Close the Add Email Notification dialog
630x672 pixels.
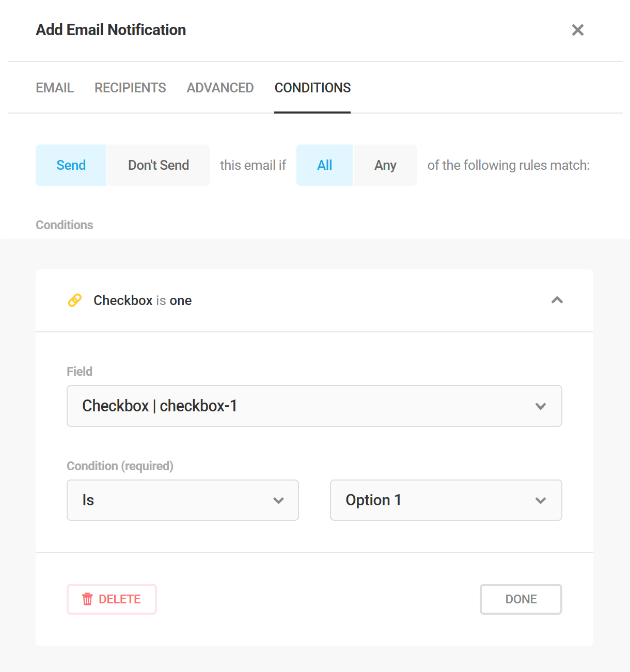point(577,30)
